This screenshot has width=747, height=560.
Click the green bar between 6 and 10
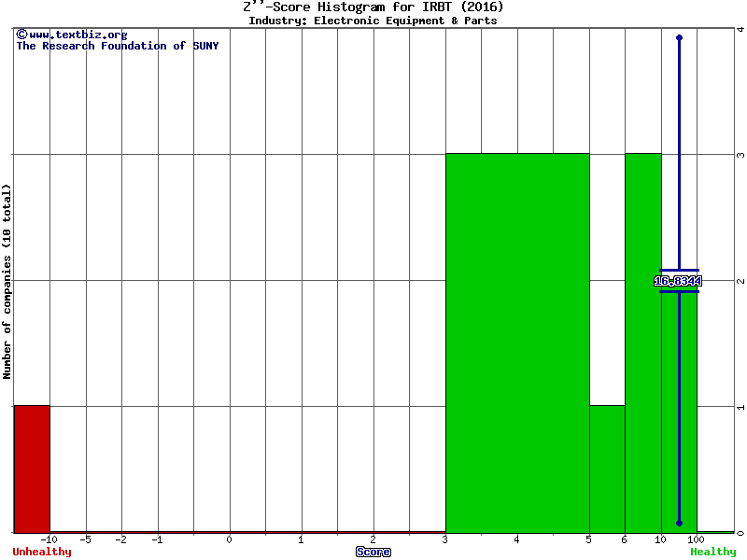pyautogui.click(x=643, y=343)
